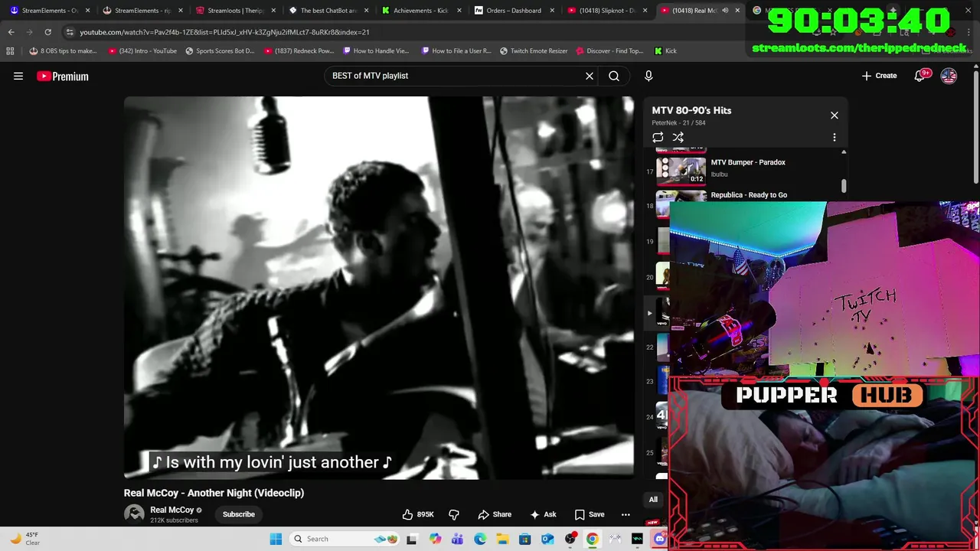Select the All filter chip

point(653,500)
